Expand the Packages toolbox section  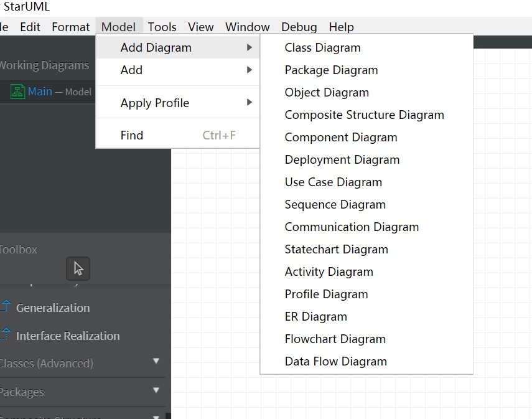click(156, 390)
